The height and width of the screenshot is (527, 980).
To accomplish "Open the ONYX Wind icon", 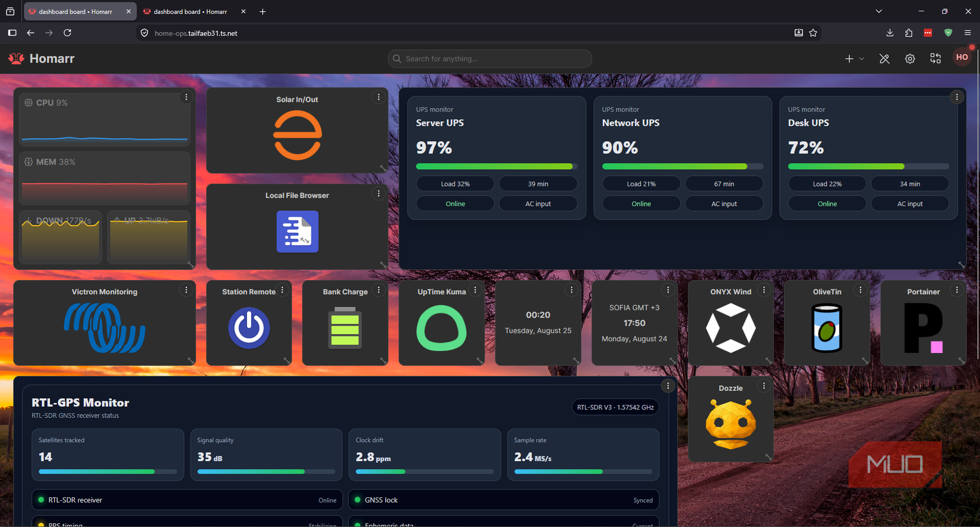I will [731, 328].
